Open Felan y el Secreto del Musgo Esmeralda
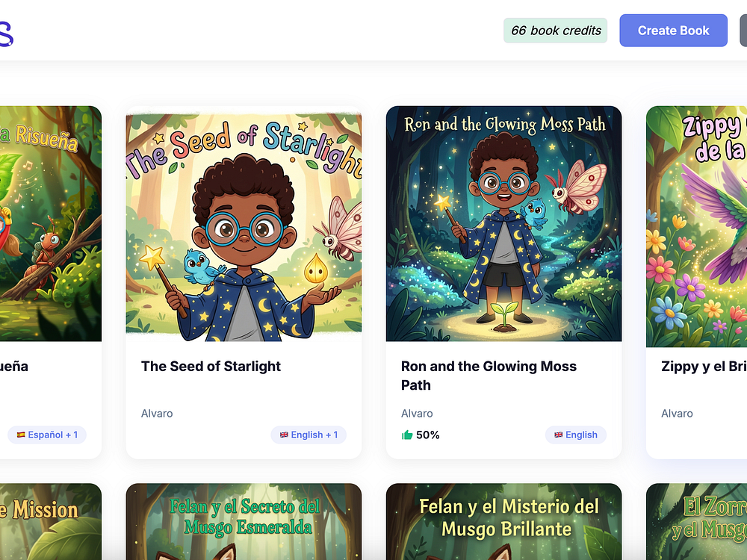The image size is (747, 560). click(244, 521)
